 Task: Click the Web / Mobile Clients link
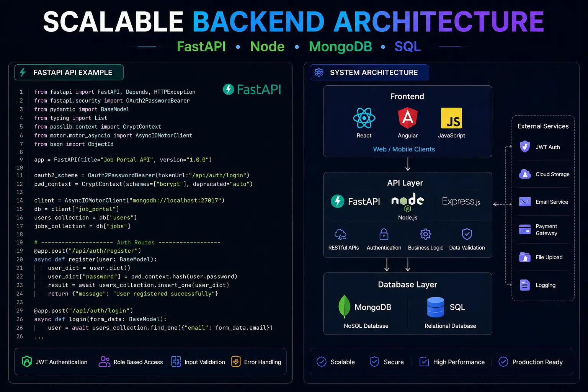tap(404, 149)
